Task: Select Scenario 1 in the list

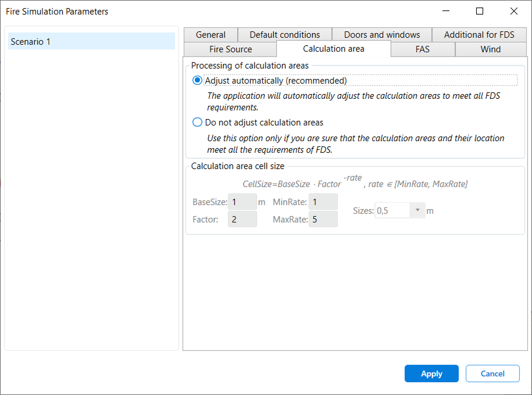Action: point(90,41)
